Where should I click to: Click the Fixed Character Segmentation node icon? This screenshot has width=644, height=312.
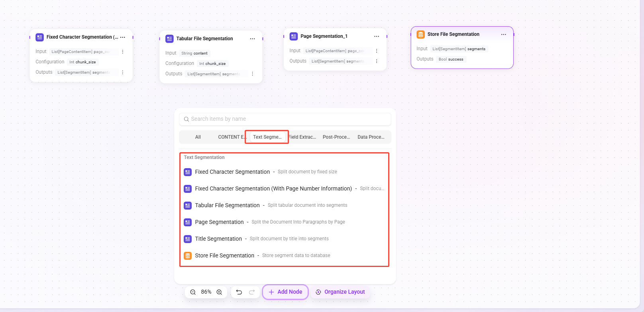(x=39, y=37)
